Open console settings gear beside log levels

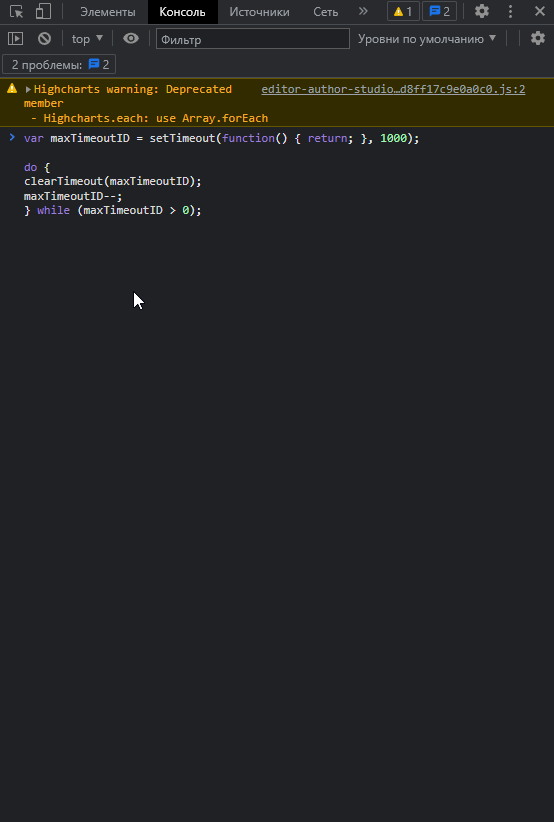point(538,38)
